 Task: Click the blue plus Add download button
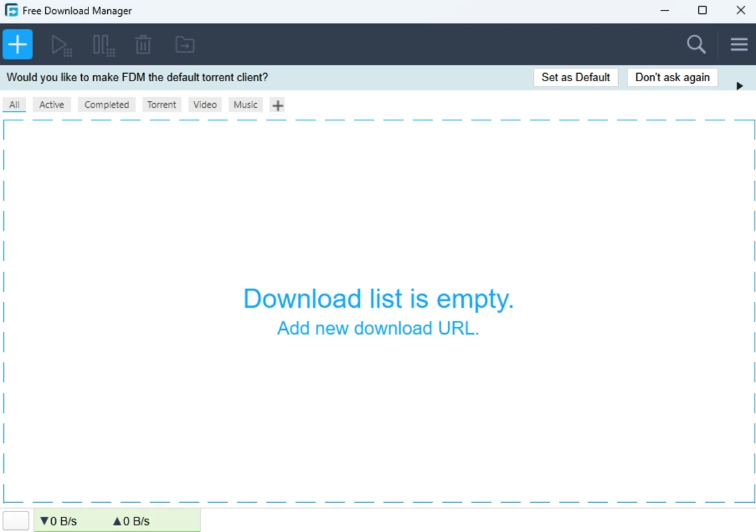tap(18, 45)
